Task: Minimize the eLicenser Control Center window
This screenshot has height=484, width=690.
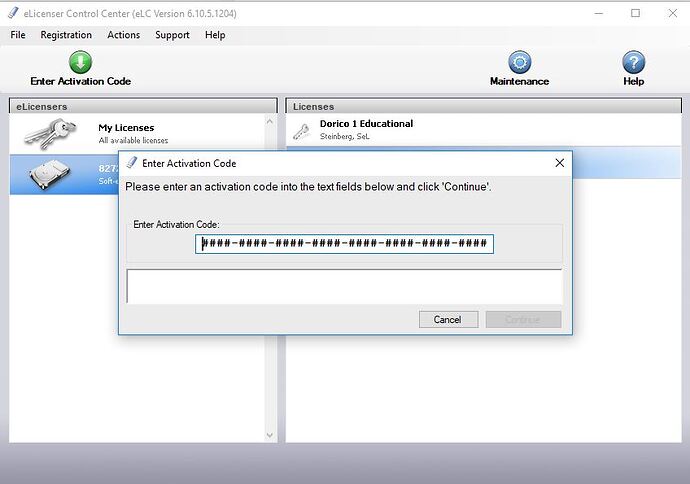Action: tap(598, 13)
